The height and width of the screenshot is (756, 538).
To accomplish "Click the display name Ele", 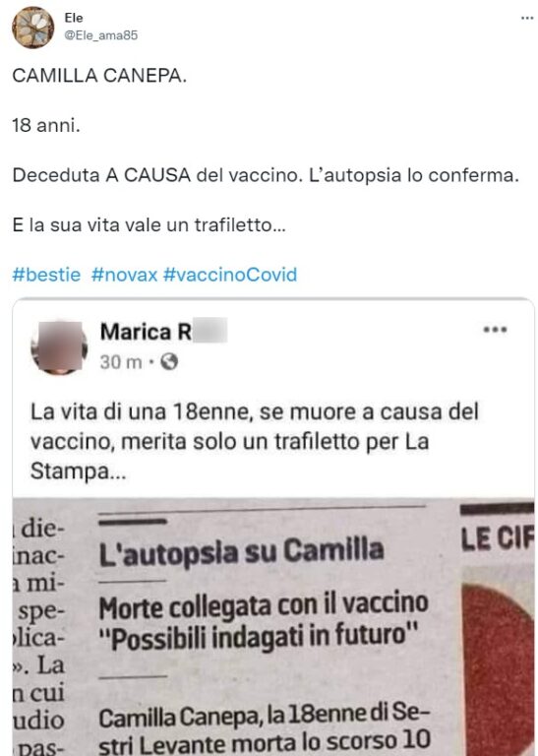I will click(x=74, y=18).
